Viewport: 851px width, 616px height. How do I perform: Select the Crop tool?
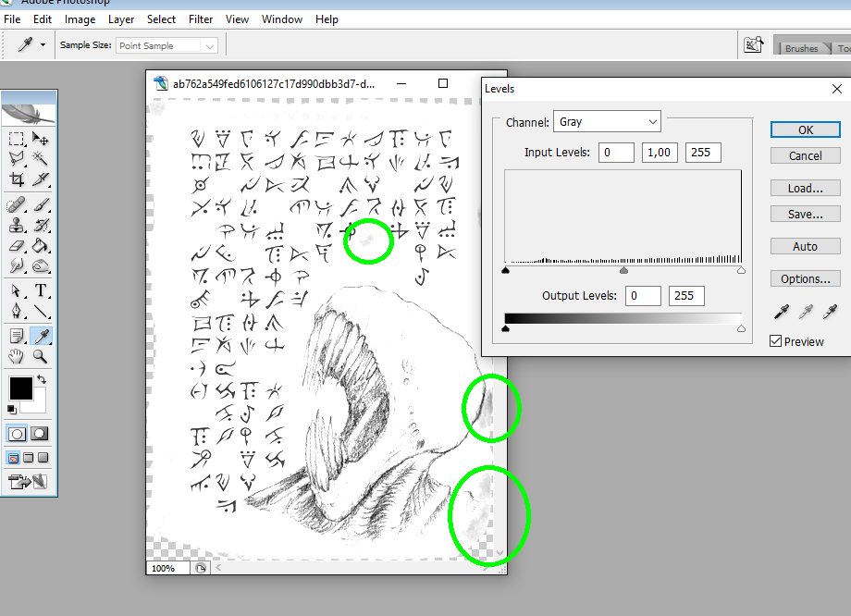17,179
